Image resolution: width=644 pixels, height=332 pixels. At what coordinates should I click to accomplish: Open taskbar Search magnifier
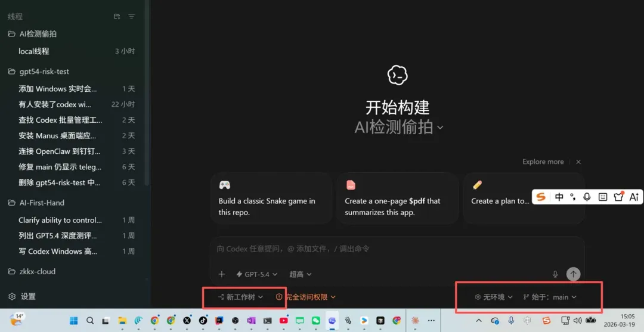[90, 320]
